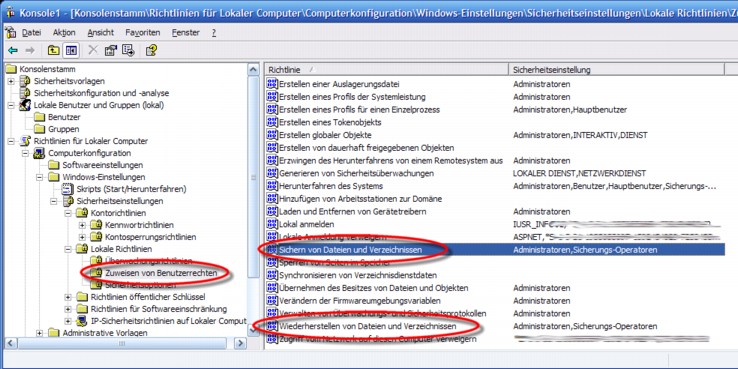Image resolution: width=738 pixels, height=369 pixels.
Task: Open the Favoriten menu
Action: pyautogui.click(x=143, y=32)
